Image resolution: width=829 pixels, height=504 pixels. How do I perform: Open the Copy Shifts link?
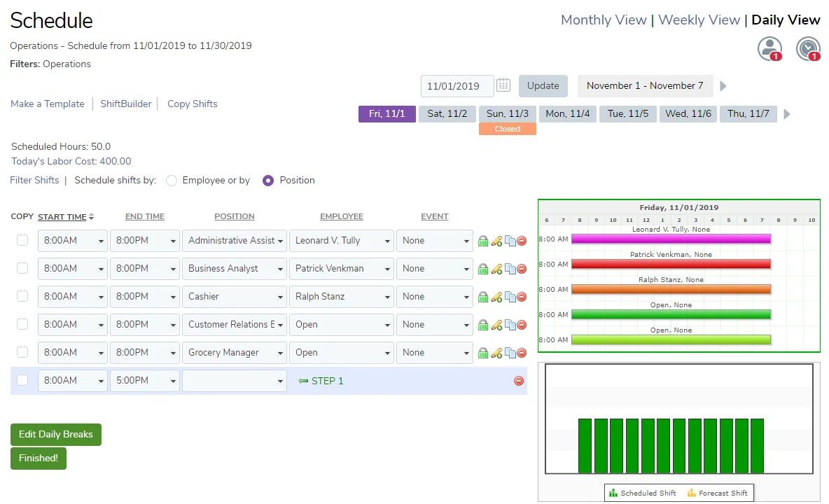point(193,104)
